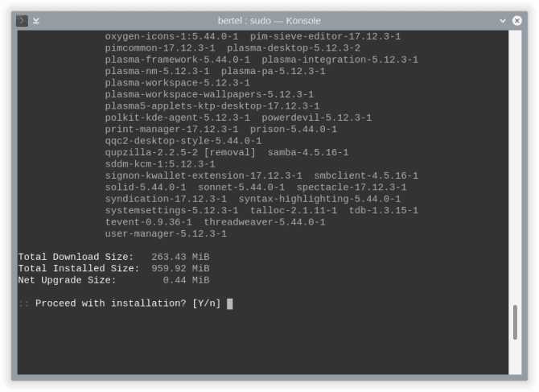Click 'plasma5-applets-ktp-desktop-17.12.3-1' text
The image size is (539, 392).
click(x=212, y=106)
